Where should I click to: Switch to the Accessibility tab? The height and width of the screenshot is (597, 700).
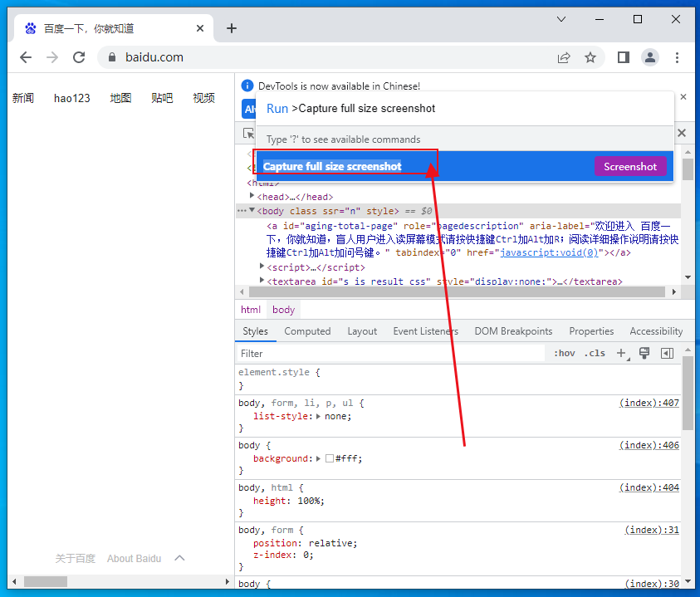coord(656,331)
